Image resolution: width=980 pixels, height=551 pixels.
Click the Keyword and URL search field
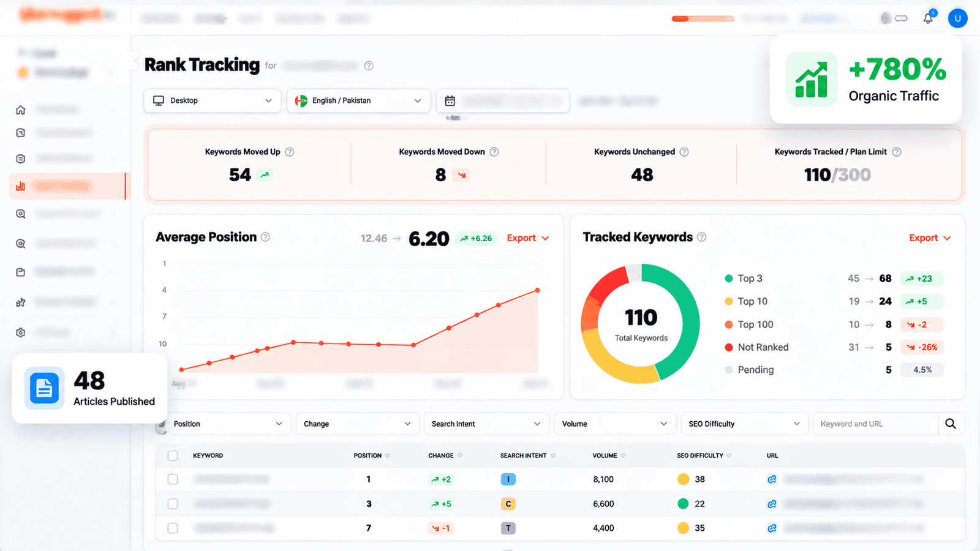coord(876,424)
